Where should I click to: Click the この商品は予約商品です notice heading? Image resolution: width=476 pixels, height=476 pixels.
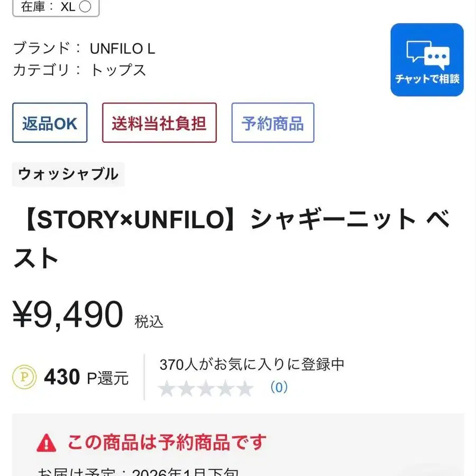[x=167, y=442]
